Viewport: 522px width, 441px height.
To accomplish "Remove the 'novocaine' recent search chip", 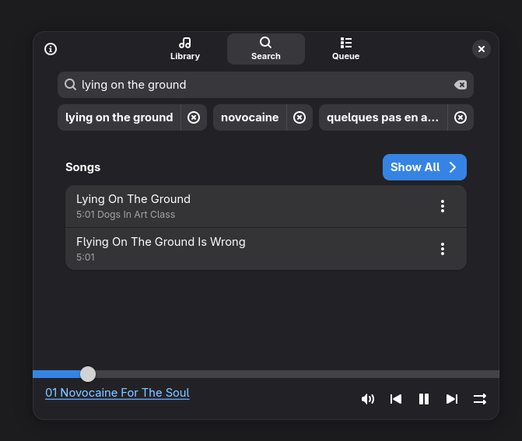I will tap(299, 117).
